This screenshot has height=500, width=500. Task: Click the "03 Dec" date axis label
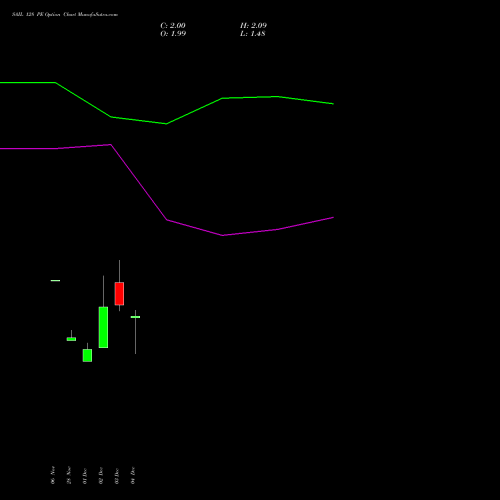pos(117,475)
